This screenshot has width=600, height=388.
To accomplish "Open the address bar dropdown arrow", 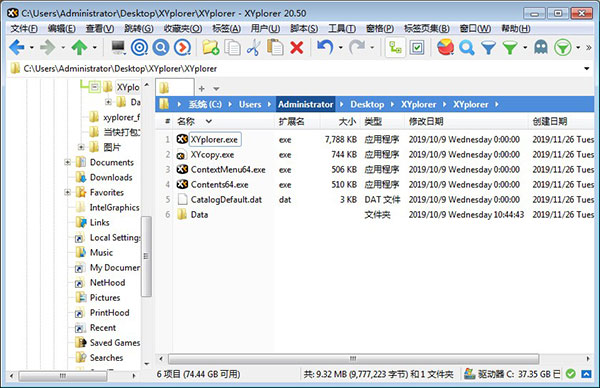I will click(586, 68).
